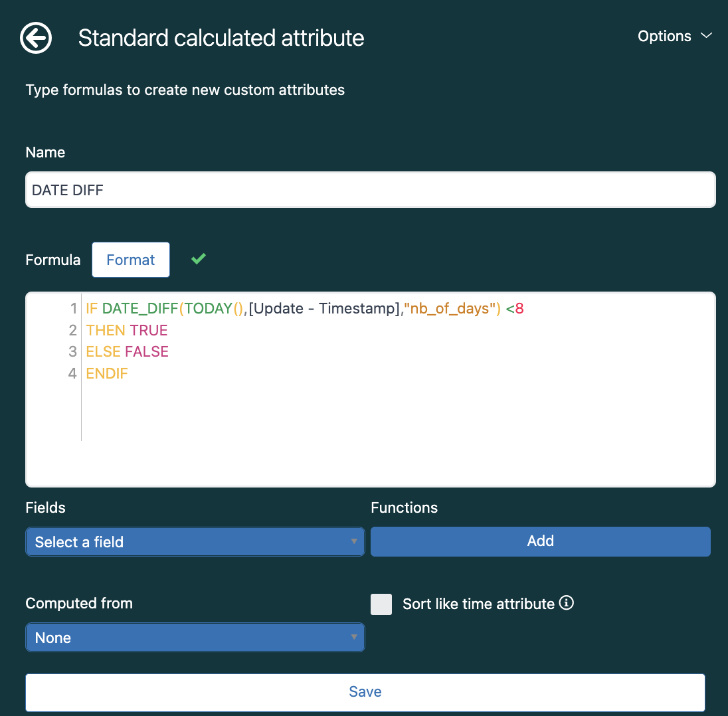Image resolution: width=728 pixels, height=716 pixels.
Task: Click the Add function button
Action: (x=540, y=541)
